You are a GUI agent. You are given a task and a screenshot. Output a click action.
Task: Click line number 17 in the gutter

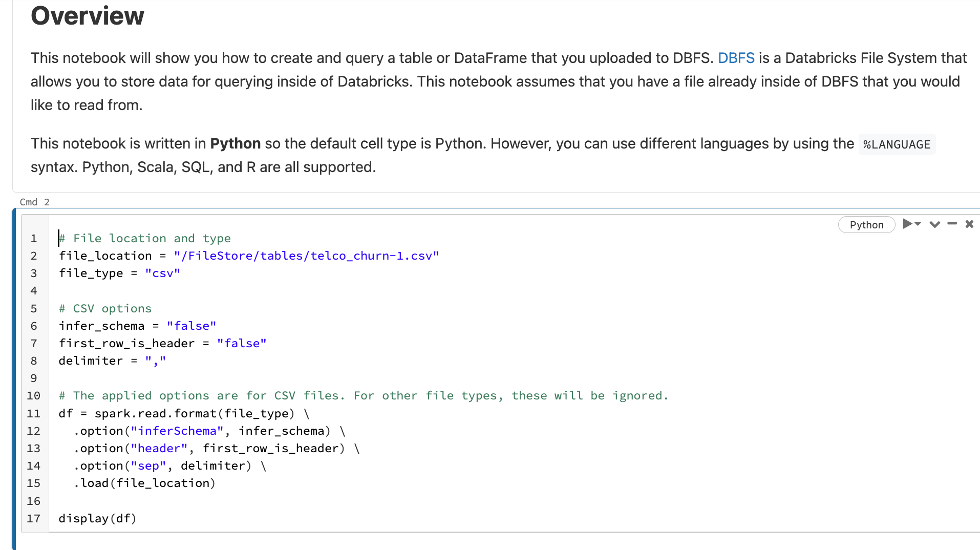(33, 518)
